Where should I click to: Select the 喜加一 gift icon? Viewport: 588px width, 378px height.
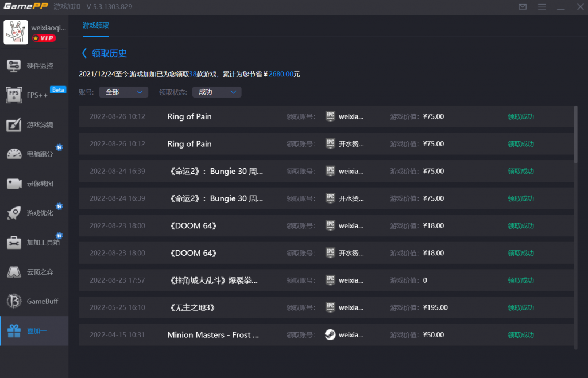[14, 331]
